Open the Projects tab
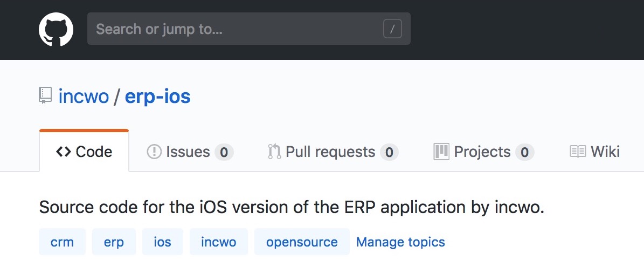Viewport: 644px width, 267px height. 484,152
